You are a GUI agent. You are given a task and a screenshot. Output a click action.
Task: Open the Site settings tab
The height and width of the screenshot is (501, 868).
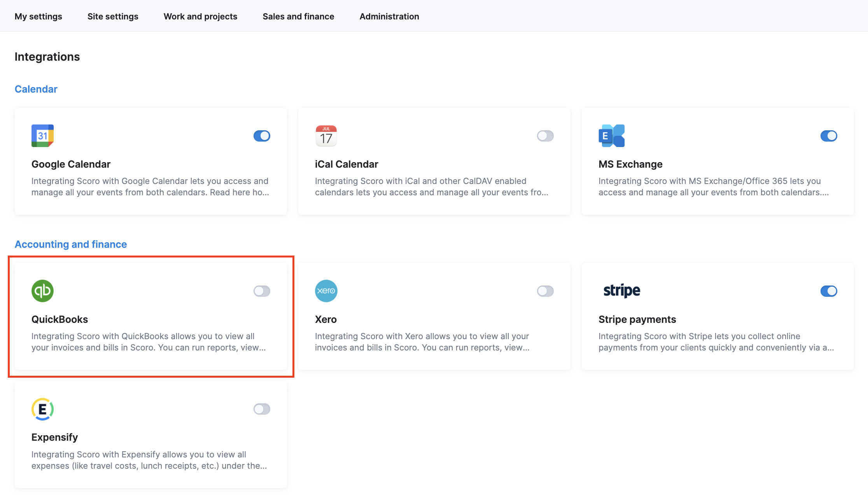[x=113, y=16]
